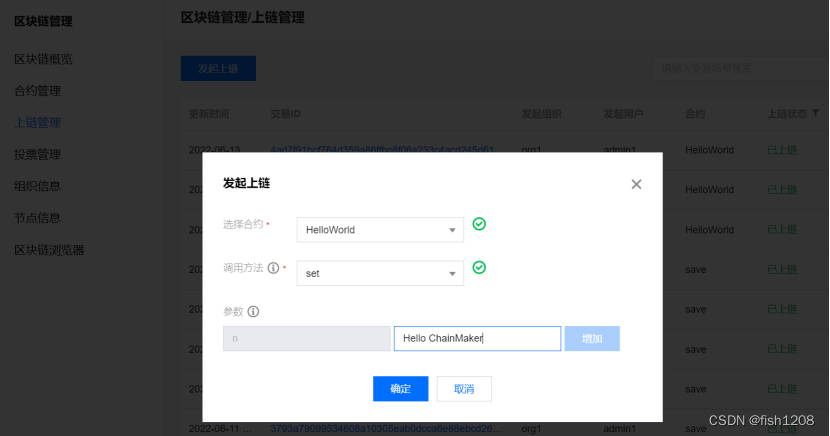Click the transaction hash search box

click(740, 68)
